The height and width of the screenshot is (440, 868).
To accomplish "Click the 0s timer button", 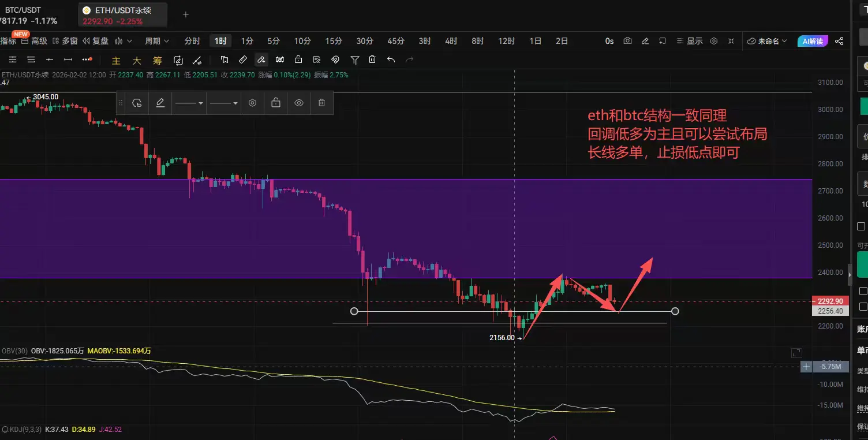I will (x=609, y=41).
